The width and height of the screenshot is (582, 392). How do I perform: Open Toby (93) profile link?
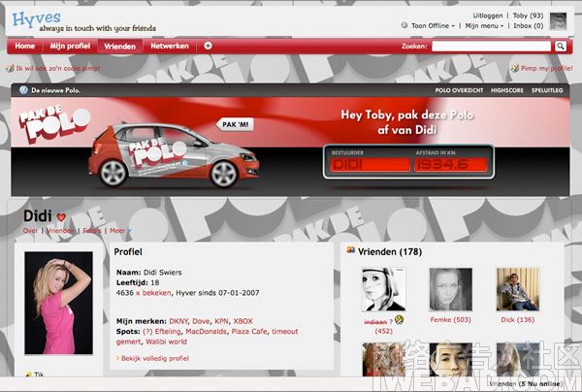point(528,16)
